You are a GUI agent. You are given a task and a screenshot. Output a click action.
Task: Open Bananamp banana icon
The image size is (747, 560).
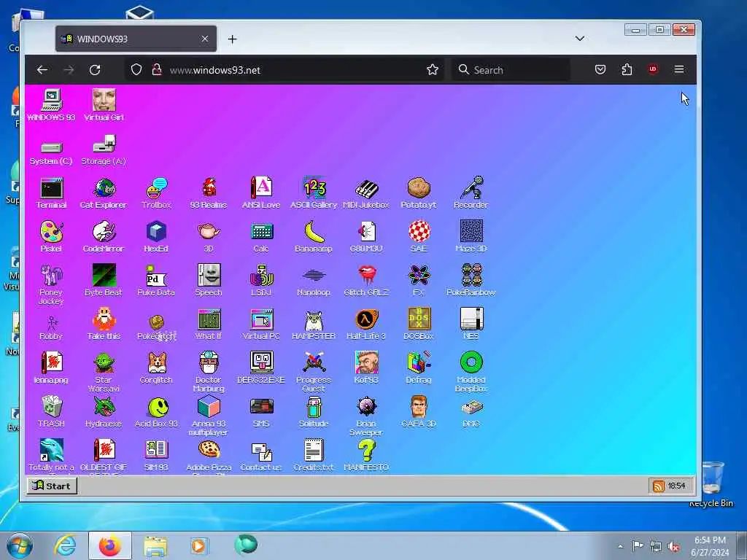[314, 237]
